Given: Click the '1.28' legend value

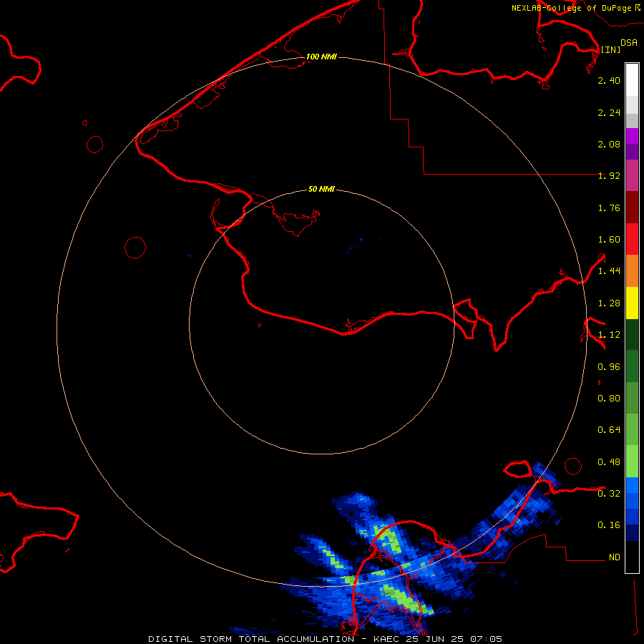Looking at the screenshot, I should 609,303.
